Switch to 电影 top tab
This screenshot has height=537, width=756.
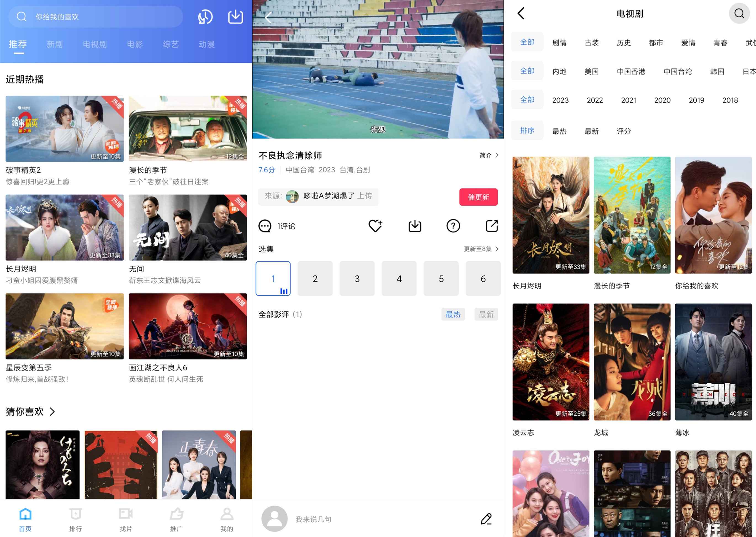pyautogui.click(x=135, y=44)
